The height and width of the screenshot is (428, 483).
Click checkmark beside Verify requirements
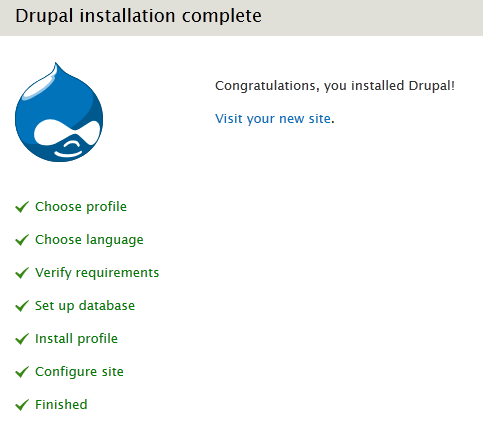pos(22,273)
